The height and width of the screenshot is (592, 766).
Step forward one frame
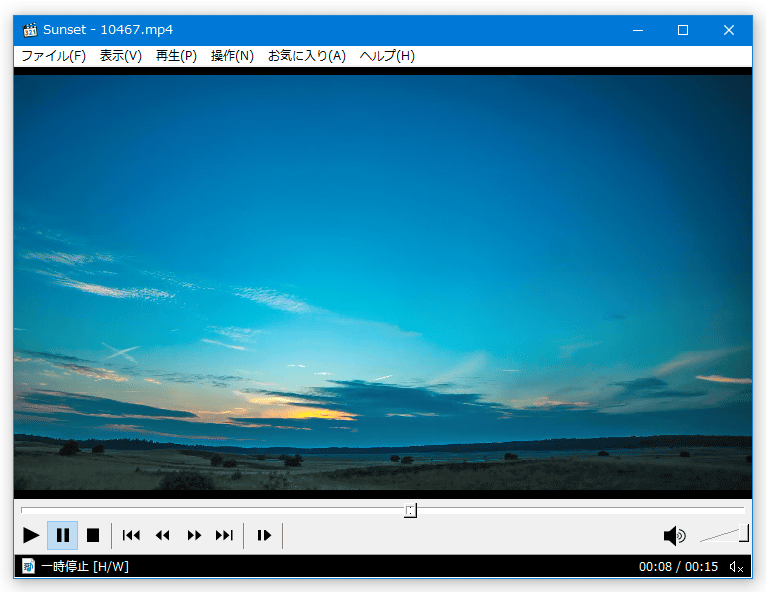(264, 535)
